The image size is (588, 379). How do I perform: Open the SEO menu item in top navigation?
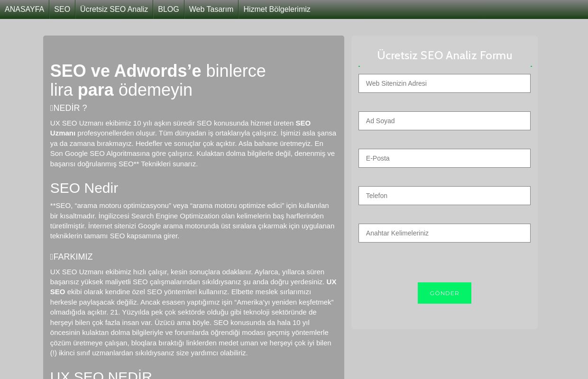pos(62,9)
